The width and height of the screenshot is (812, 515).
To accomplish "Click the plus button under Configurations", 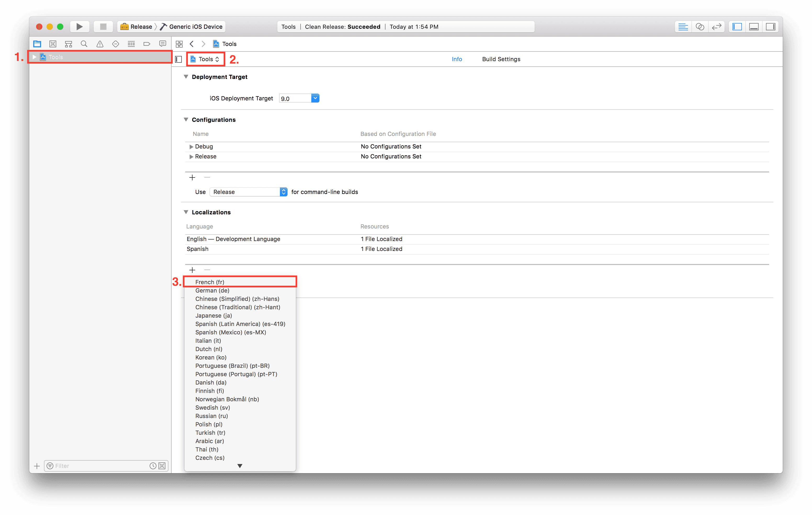I will [192, 177].
